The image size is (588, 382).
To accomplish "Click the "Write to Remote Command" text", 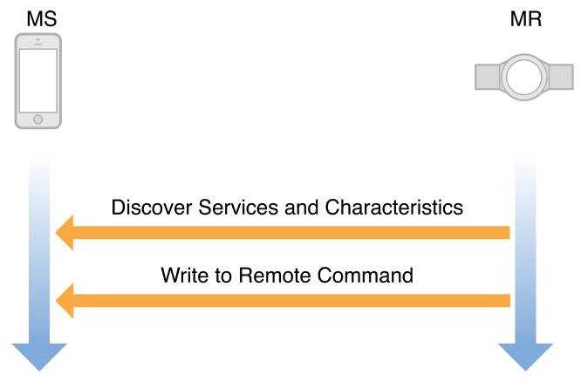I will (287, 276).
